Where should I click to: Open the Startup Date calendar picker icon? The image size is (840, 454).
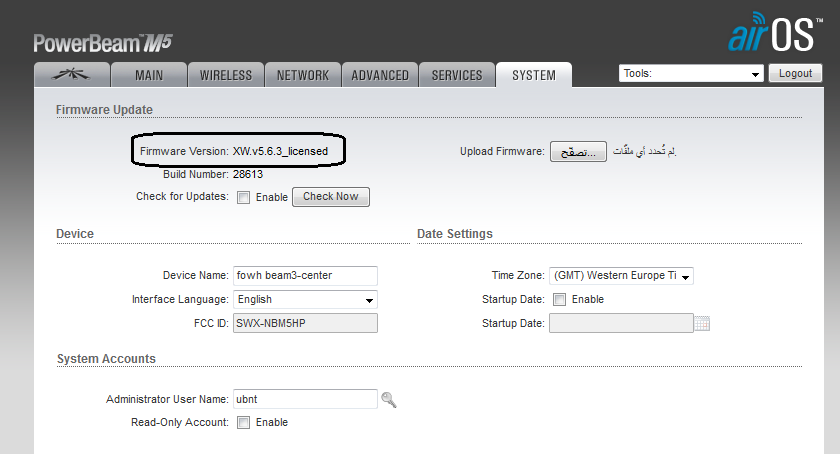pyautogui.click(x=702, y=323)
